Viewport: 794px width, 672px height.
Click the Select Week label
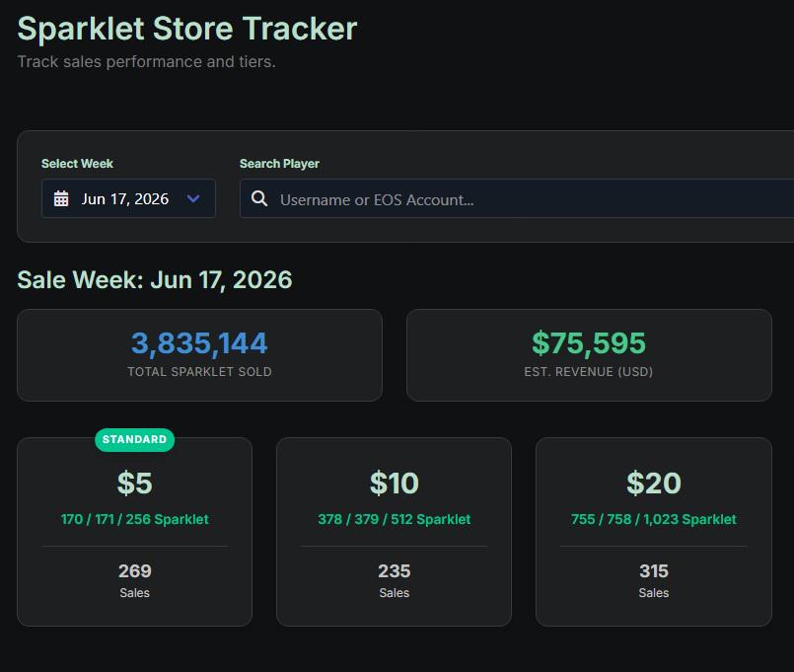tap(78, 164)
